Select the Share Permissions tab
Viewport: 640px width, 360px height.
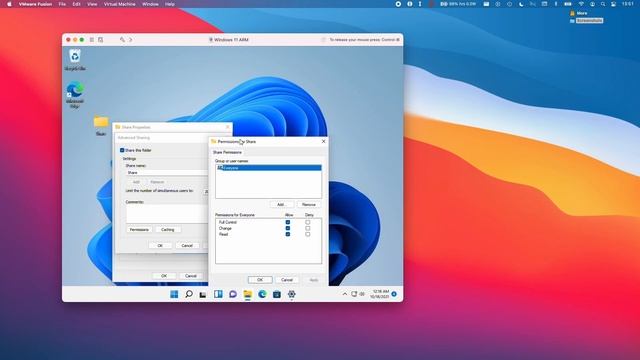click(227, 152)
